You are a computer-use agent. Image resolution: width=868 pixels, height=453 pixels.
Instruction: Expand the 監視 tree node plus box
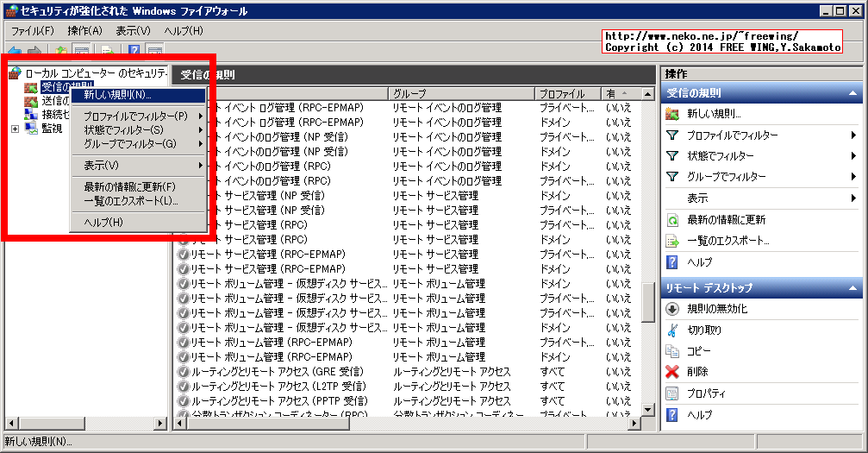(15, 129)
